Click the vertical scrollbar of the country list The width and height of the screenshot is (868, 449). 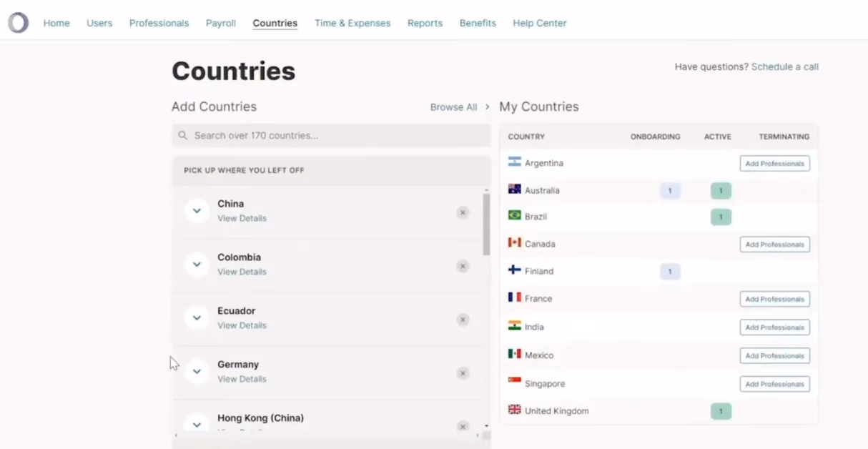[x=486, y=225]
